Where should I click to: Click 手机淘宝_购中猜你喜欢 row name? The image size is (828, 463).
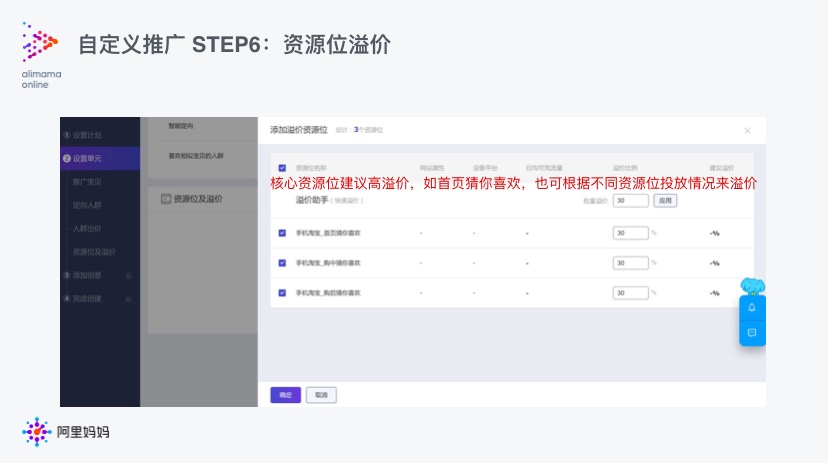[x=328, y=263]
